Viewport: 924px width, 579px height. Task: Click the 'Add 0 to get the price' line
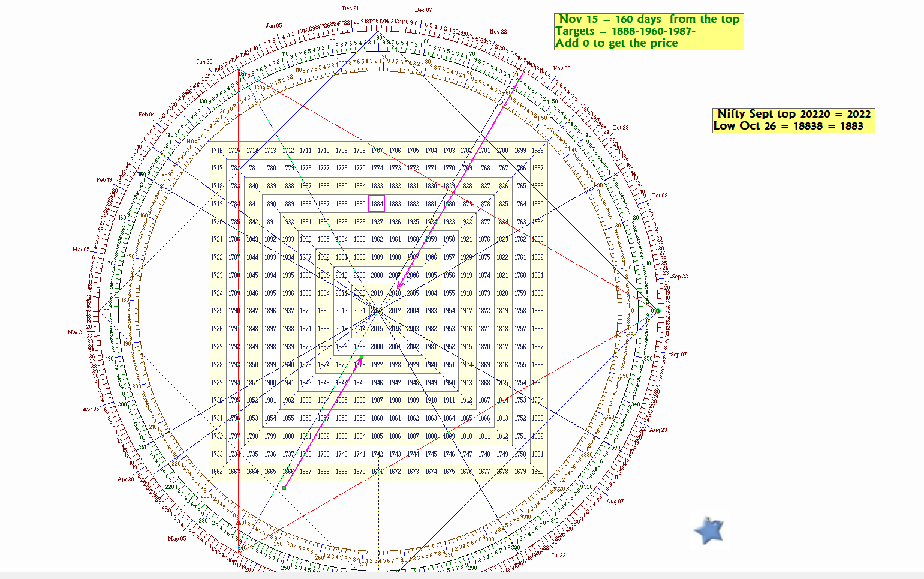[x=616, y=43]
